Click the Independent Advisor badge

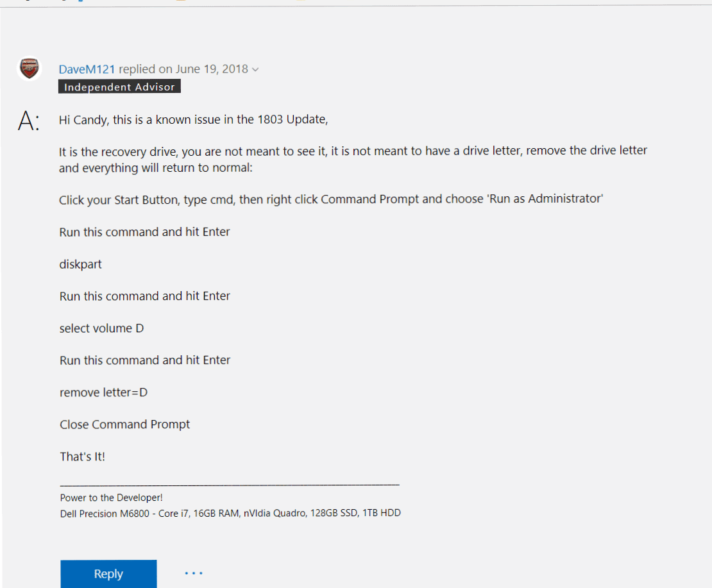pos(119,87)
